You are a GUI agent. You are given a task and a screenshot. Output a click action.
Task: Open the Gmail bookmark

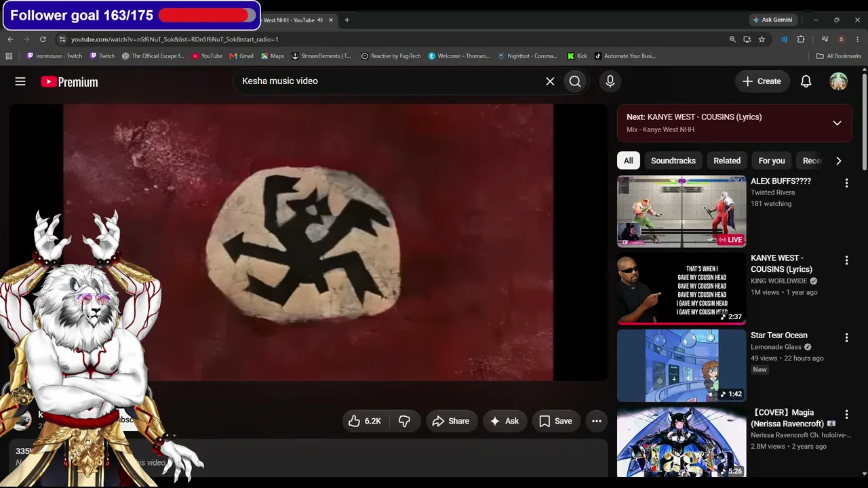coord(241,56)
